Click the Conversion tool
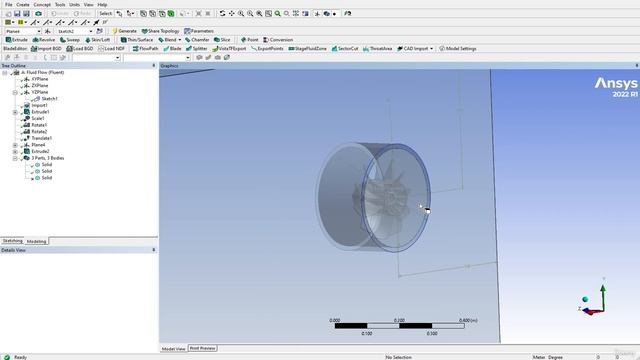 click(x=278, y=40)
